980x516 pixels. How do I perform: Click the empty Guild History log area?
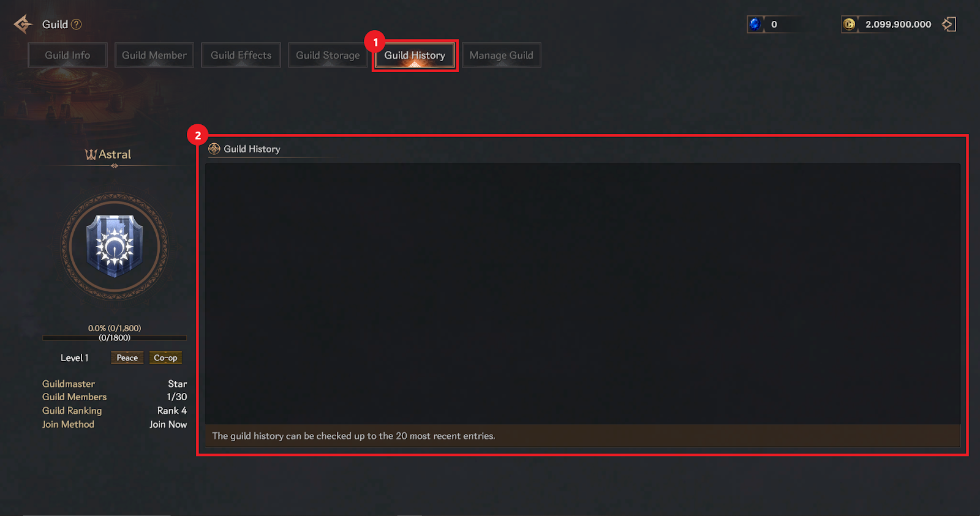tap(582, 294)
